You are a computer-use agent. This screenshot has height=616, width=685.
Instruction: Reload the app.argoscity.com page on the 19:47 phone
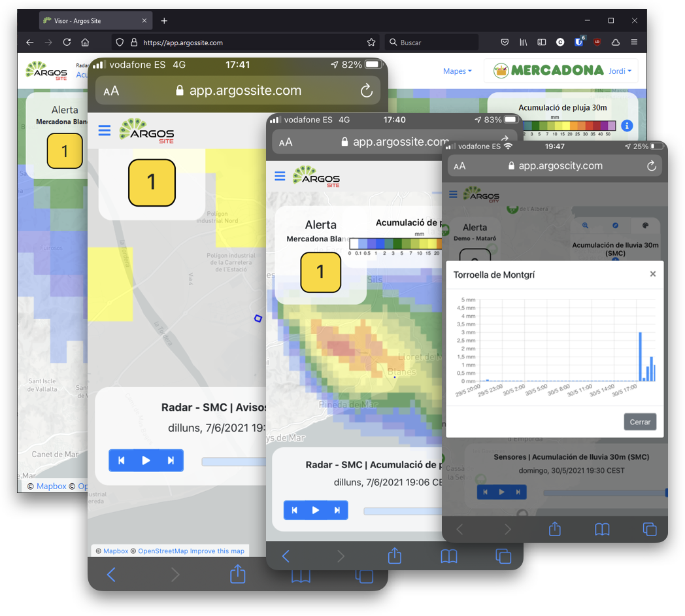click(x=652, y=165)
